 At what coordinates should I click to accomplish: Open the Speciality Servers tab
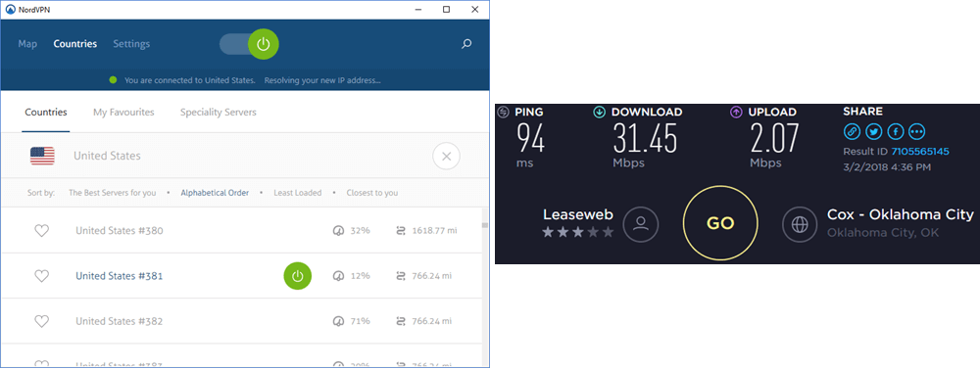[219, 113]
